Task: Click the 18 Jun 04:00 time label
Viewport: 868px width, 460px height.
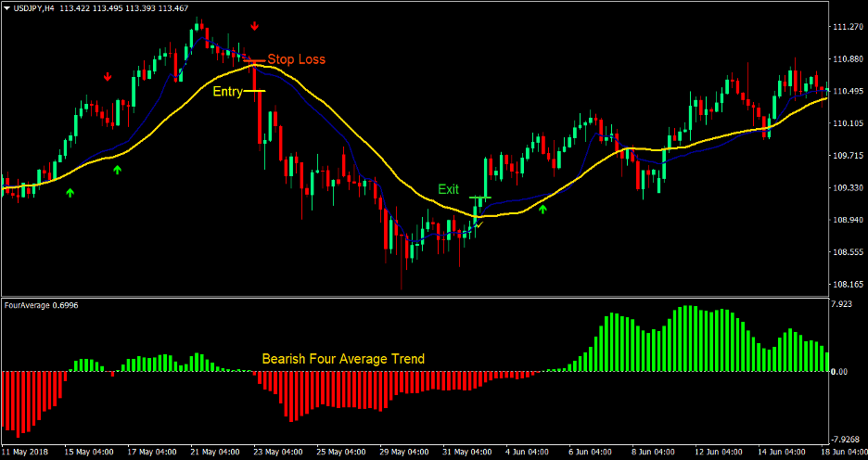Action: pos(844,452)
